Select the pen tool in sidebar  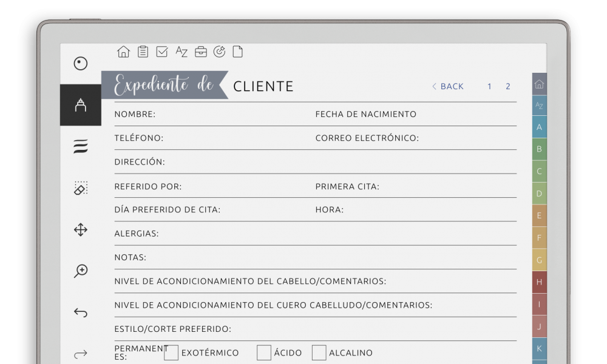(81, 105)
